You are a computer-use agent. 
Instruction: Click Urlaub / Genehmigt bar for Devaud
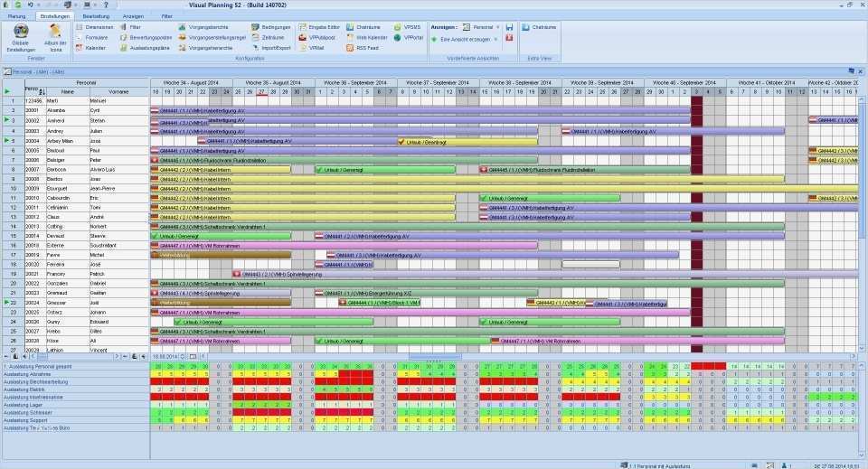point(221,236)
